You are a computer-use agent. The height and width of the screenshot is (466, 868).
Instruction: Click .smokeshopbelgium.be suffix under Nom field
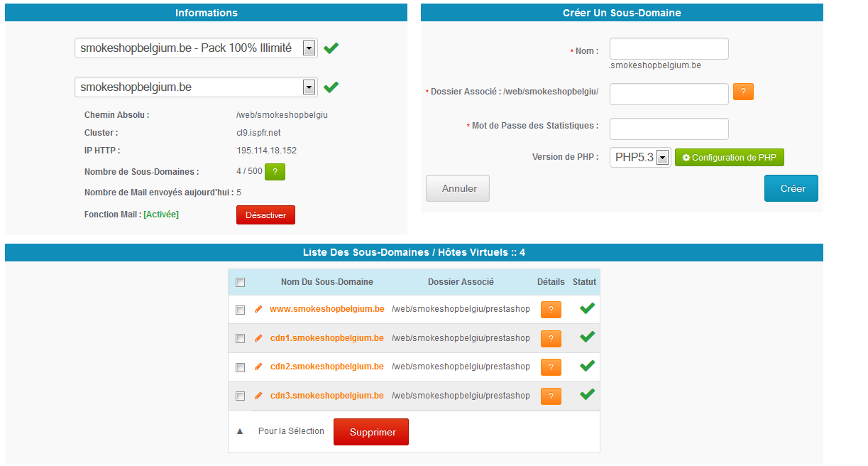pos(655,65)
